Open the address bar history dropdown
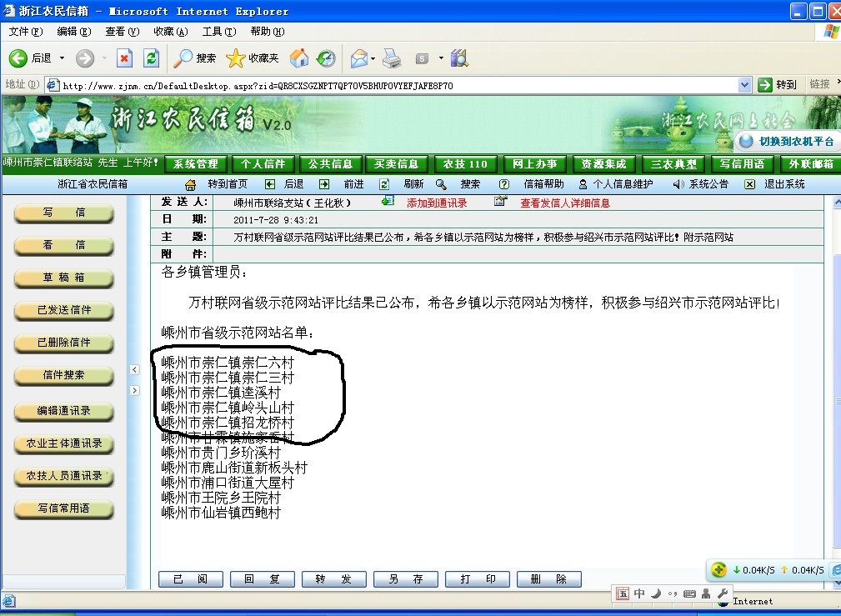Viewport: 841px width, 616px height. point(746,83)
